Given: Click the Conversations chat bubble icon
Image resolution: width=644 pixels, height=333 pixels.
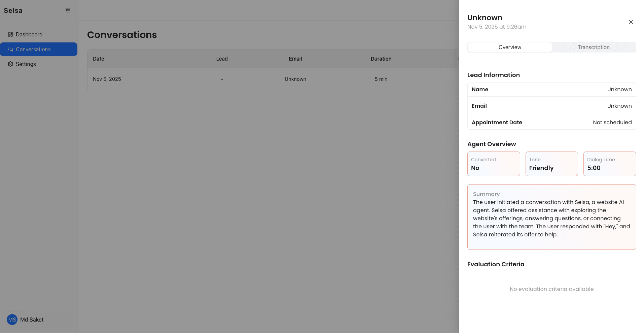Looking at the screenshot, I should click(x=10, y=49).
